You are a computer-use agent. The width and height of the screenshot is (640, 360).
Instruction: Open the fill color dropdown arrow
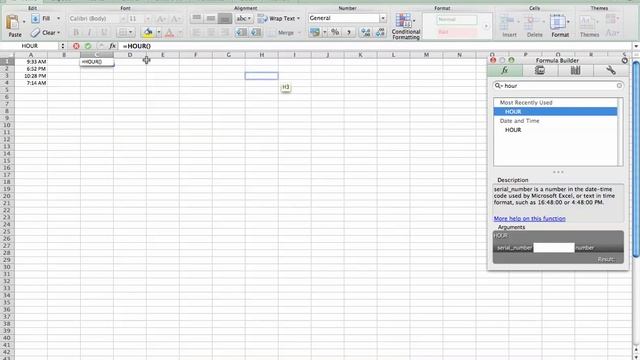(158, 32)
